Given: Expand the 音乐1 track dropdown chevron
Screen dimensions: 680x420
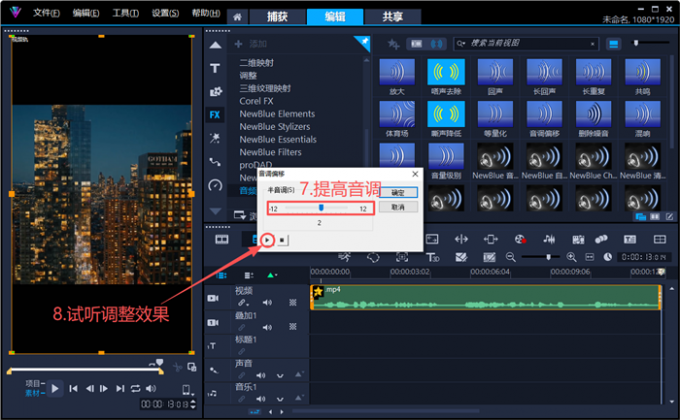Looking at the screenshot, I should [x=280, y=399].
